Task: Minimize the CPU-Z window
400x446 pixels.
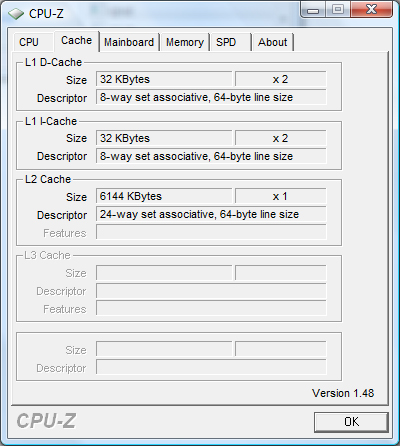Action: click(x=313, y=9)
